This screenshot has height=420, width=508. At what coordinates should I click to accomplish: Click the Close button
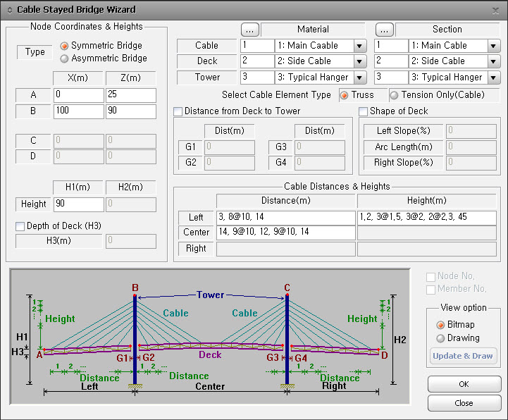(464, 403)
